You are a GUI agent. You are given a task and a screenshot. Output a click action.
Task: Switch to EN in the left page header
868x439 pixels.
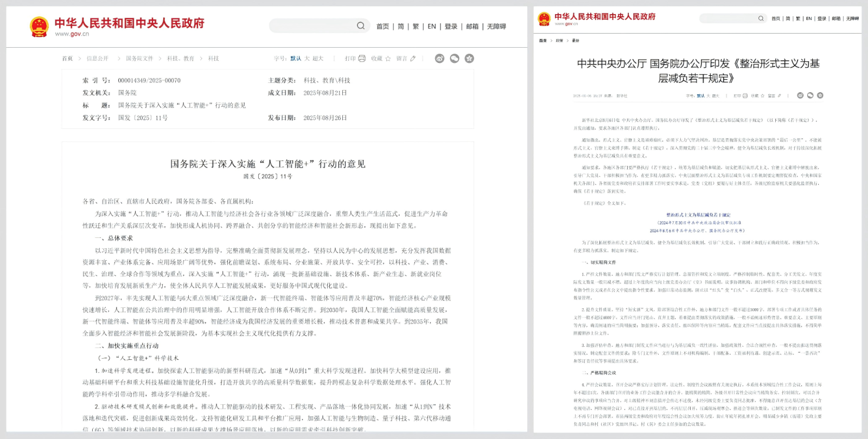click(x=432, y=27)
